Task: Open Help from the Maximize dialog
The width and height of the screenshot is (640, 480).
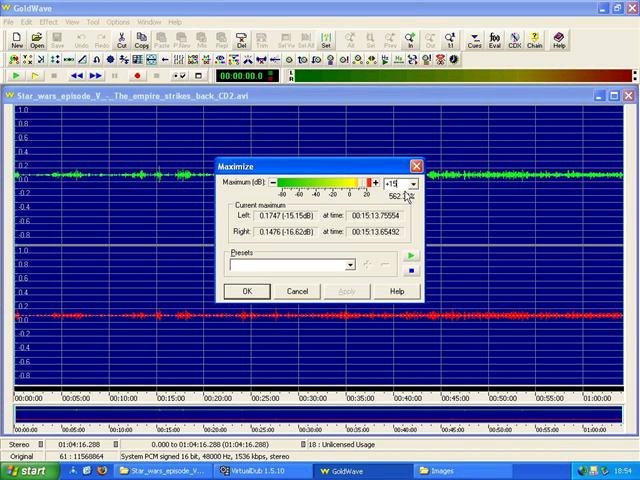Action: point(397,291)
